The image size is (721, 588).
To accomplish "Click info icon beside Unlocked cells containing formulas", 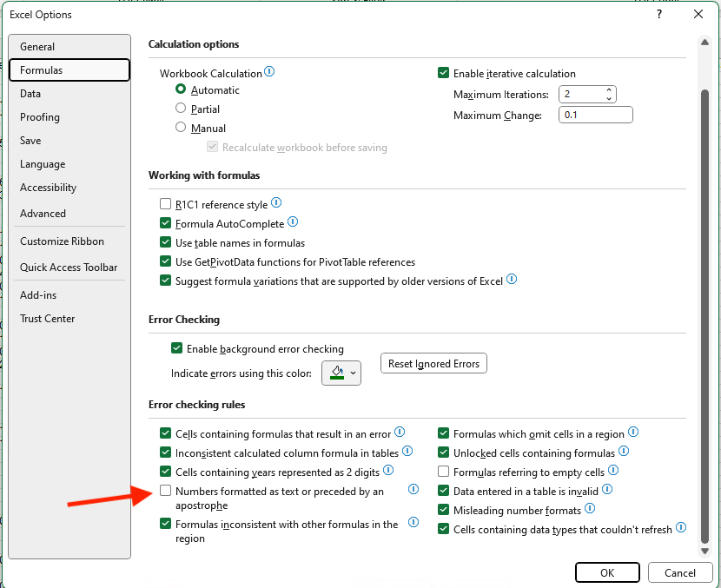I will (623, 452).
